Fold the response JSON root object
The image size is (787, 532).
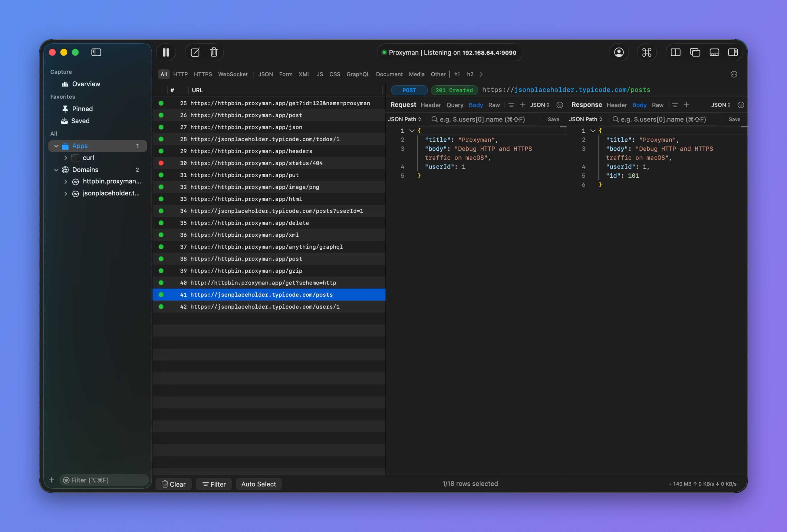click(x=593, y=131)
